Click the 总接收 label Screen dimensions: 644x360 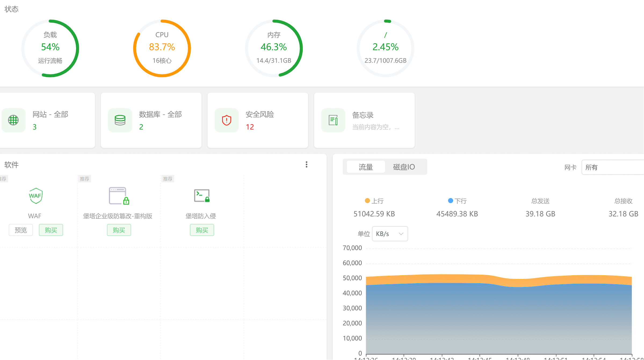[623, 201]
